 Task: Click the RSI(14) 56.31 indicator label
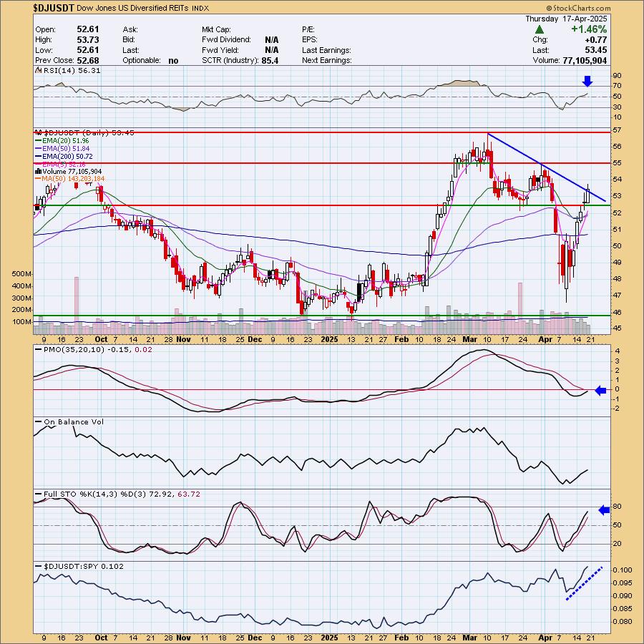pos(72,71)
